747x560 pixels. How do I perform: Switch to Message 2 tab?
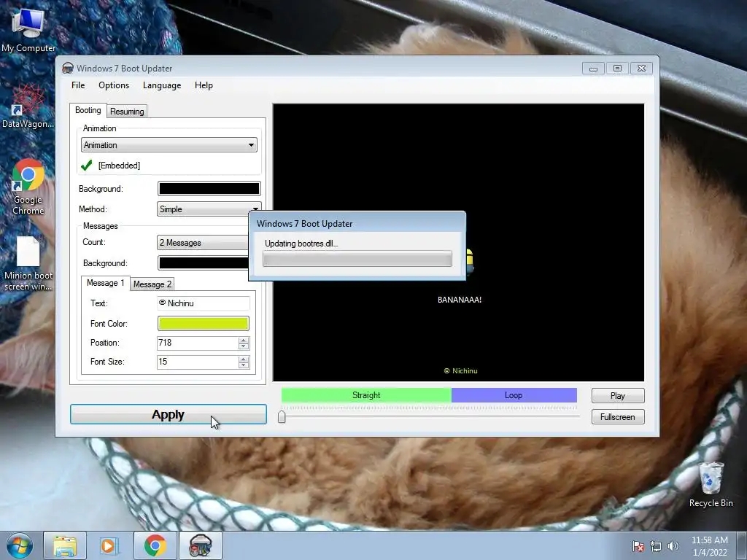click(x=152, y=284)
